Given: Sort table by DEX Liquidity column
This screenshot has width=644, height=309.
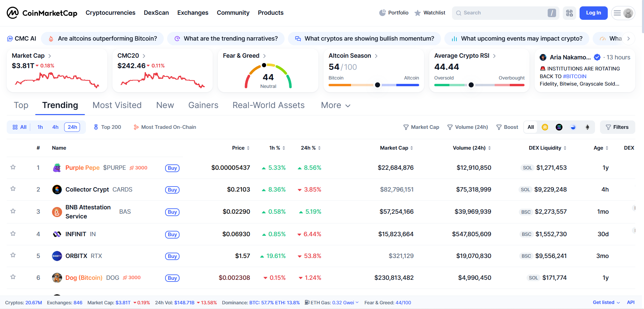Looking at the screenshot, I should [x=548, y=148].
